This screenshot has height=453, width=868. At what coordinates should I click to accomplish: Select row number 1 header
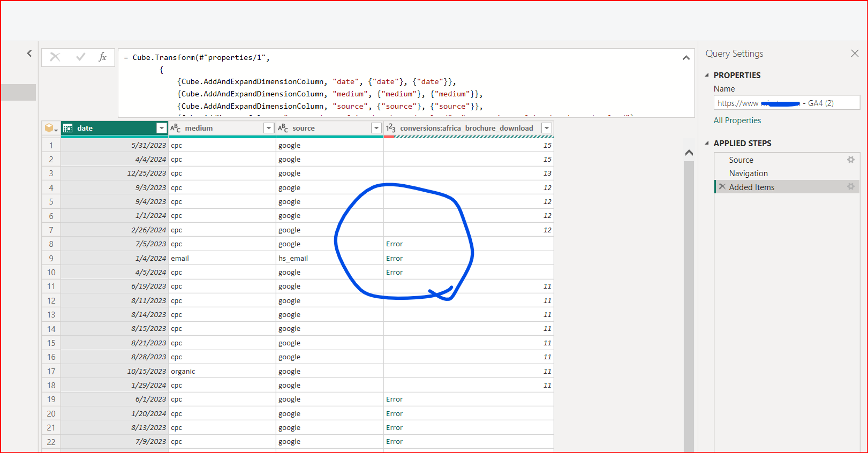[x=51, y=145]
